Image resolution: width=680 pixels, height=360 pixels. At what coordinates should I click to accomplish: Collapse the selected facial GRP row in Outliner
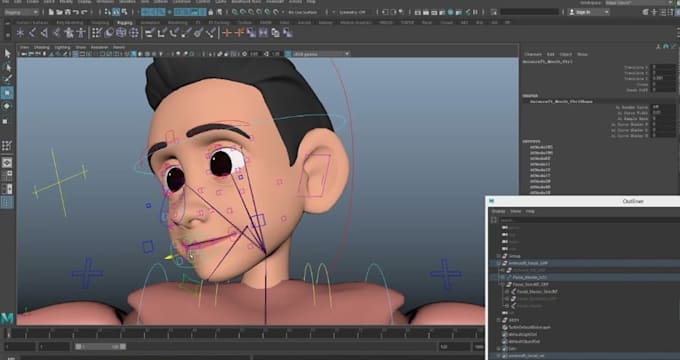click(499, 263)
